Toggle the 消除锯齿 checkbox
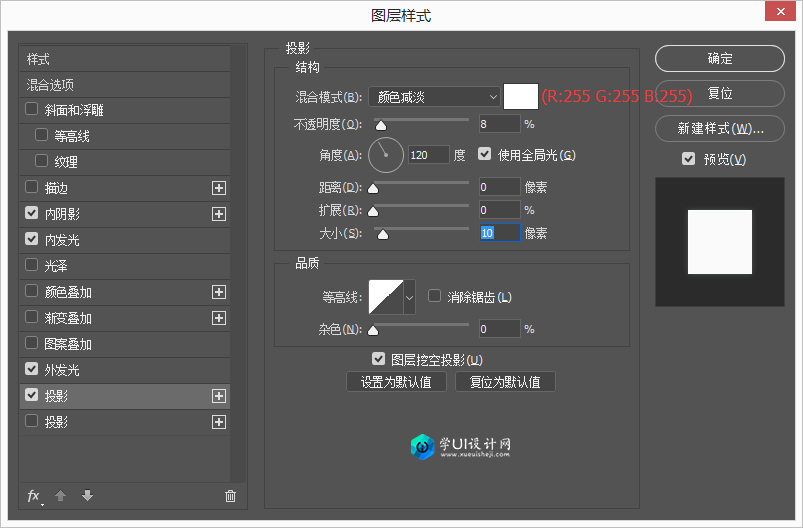 pyautogui.click(x=435, y=296)
